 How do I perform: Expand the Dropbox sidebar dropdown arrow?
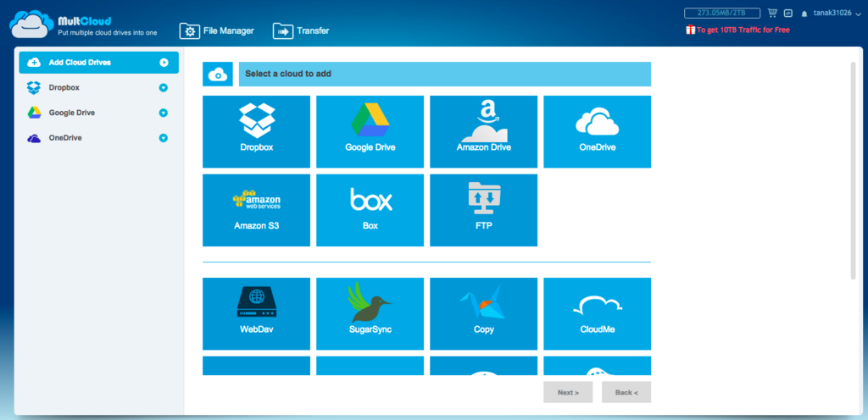coord(164,88)
